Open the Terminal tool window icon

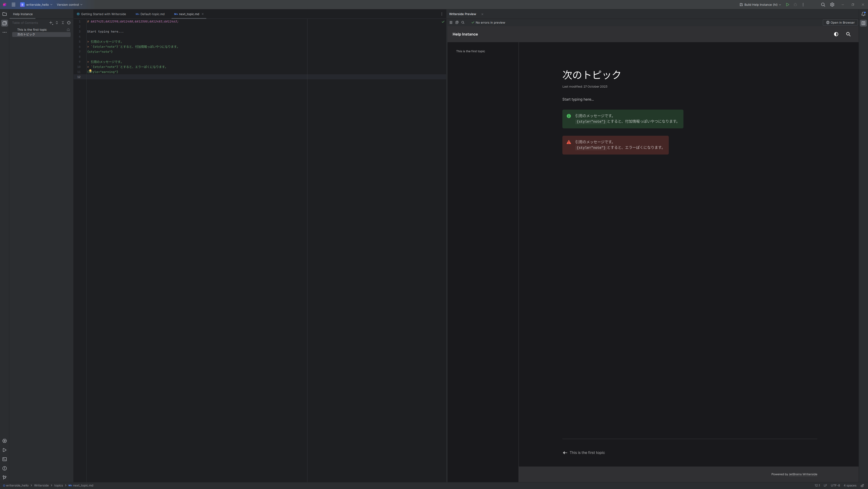click(4, 459)
